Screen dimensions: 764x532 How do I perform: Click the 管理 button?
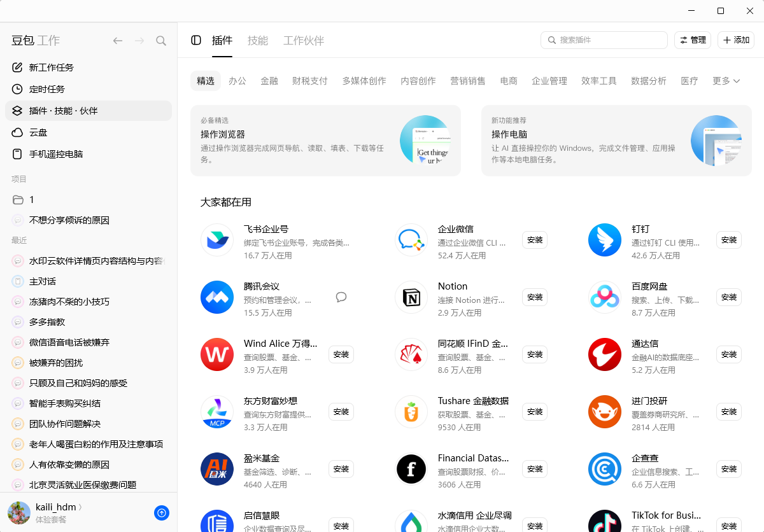pyautogui.click(x=693, y=40)
